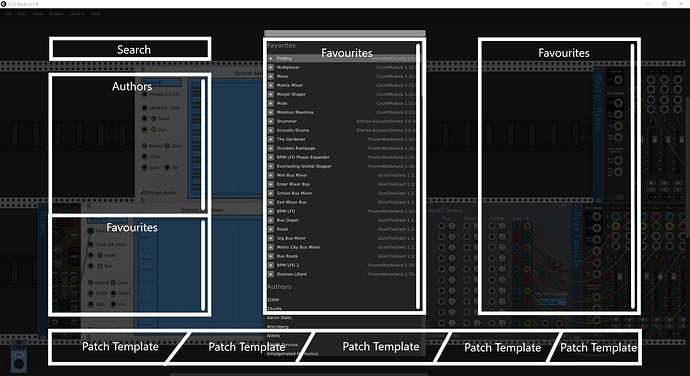Expand the Aaron Static author entry
690x376 pixels.
279,317
